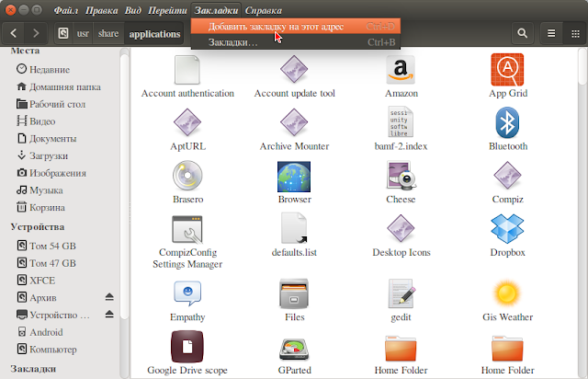Open the Правка menu
The width and height of the screenshot is (588, 379).
pos(101,10)
